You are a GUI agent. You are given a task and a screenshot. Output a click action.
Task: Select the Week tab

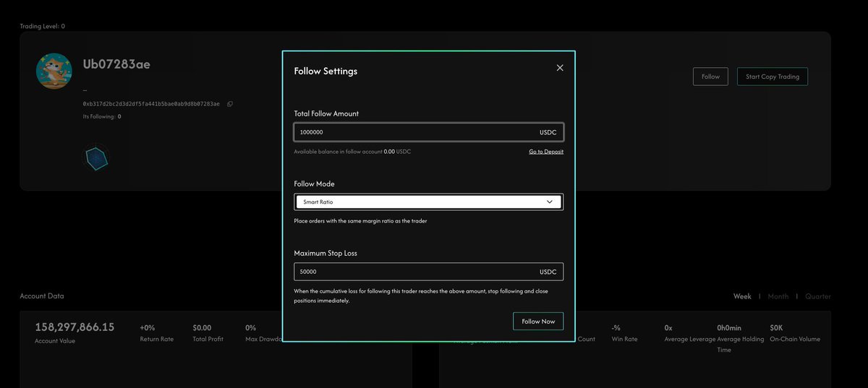click(x=742, y=296)
